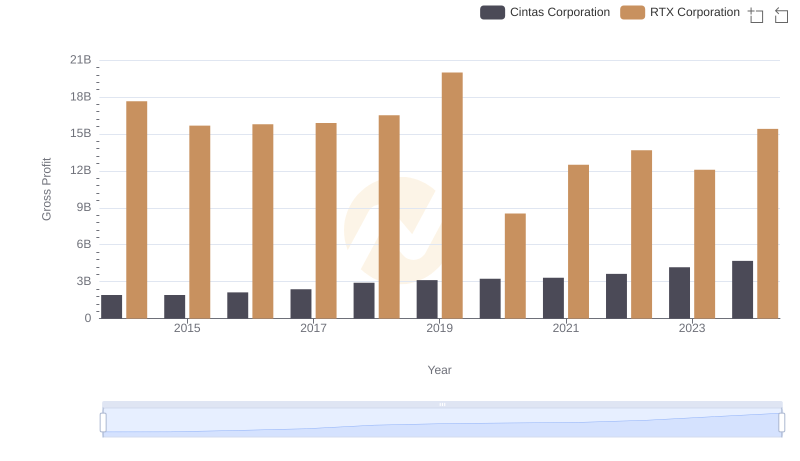
Task: Click the top grip of the range slider
Action: click(x=442, y=404)
